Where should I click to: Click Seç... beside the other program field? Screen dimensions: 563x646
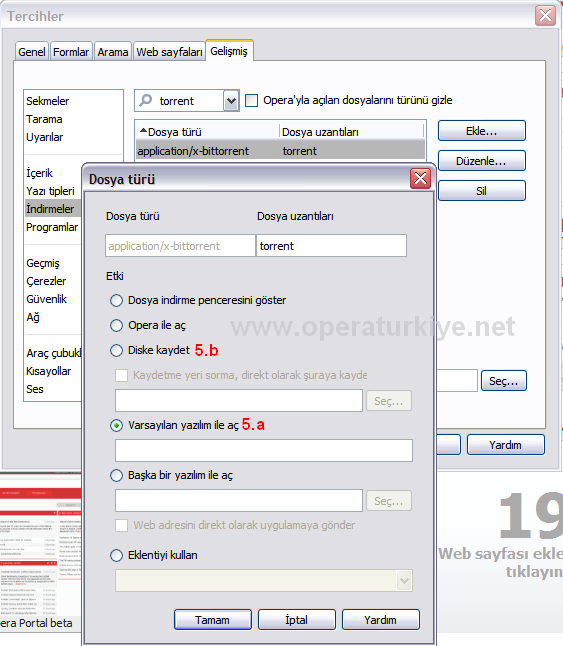(388, 501)
